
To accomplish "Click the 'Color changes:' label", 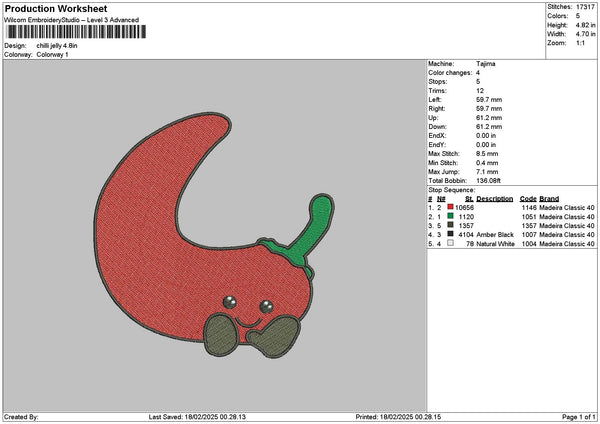I will coord(450,73).
